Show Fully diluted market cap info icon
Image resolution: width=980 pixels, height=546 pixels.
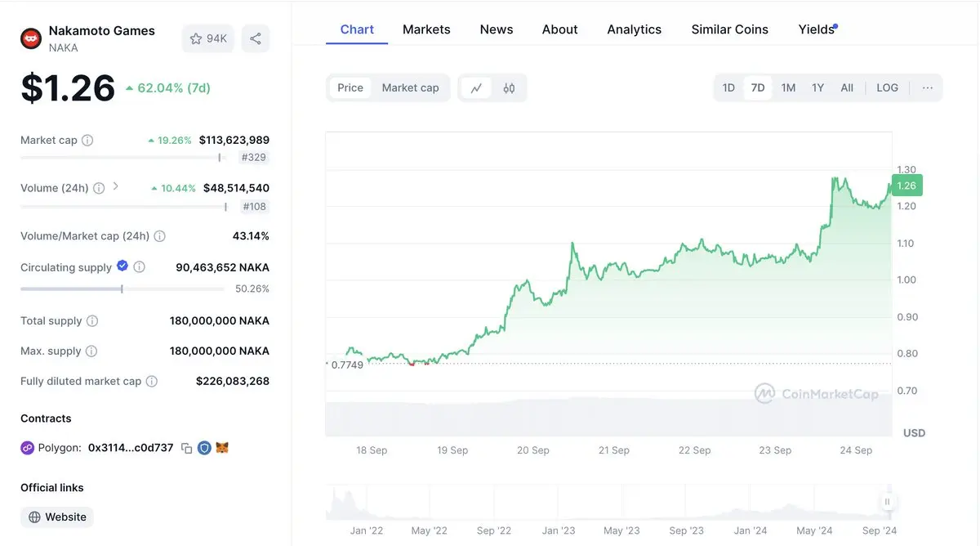152,382
